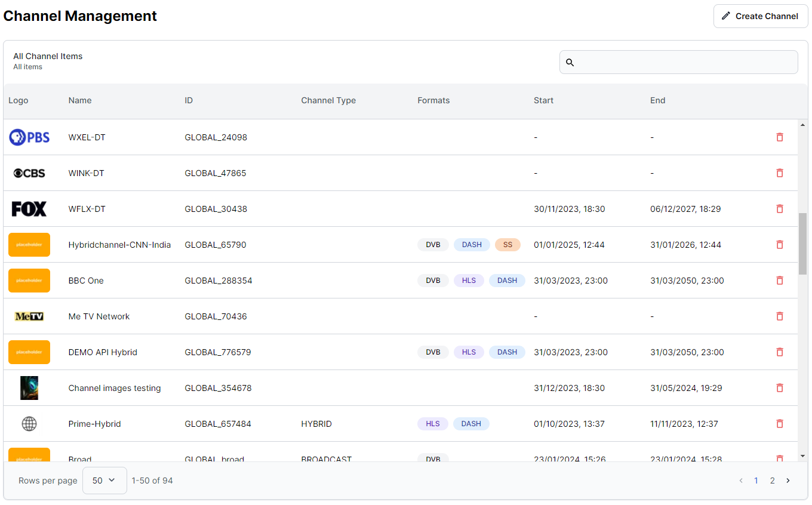The width and height of the screenshot is (812, 505).
Task: Click trash icon in BBC One row
Action: tap(779, 281)
